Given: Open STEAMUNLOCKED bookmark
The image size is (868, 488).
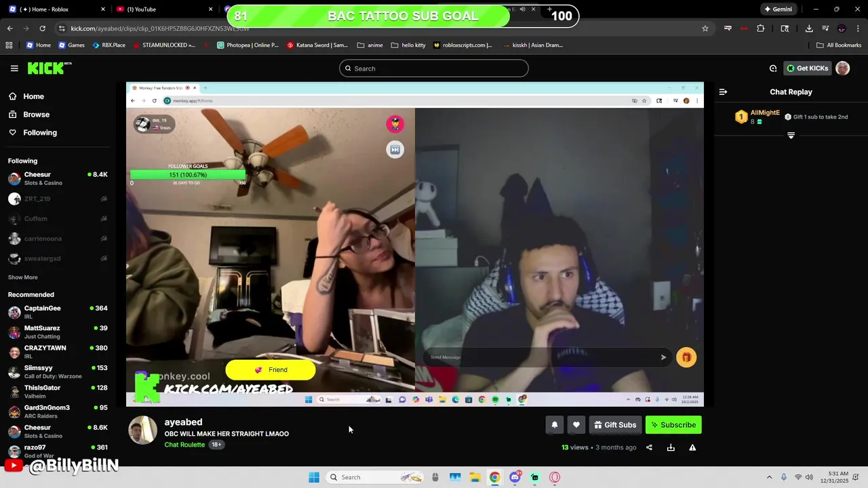Looking at the screenshot, I should [163, 45].
